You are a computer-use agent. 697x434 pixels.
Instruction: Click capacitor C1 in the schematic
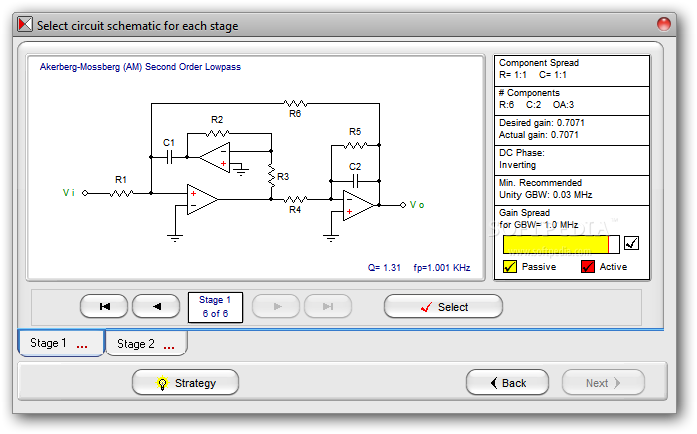point(169,157)
